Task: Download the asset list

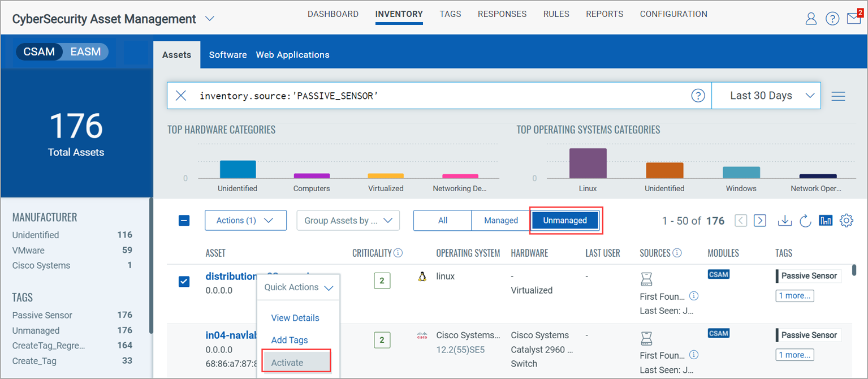Action: tap(784, 221)
